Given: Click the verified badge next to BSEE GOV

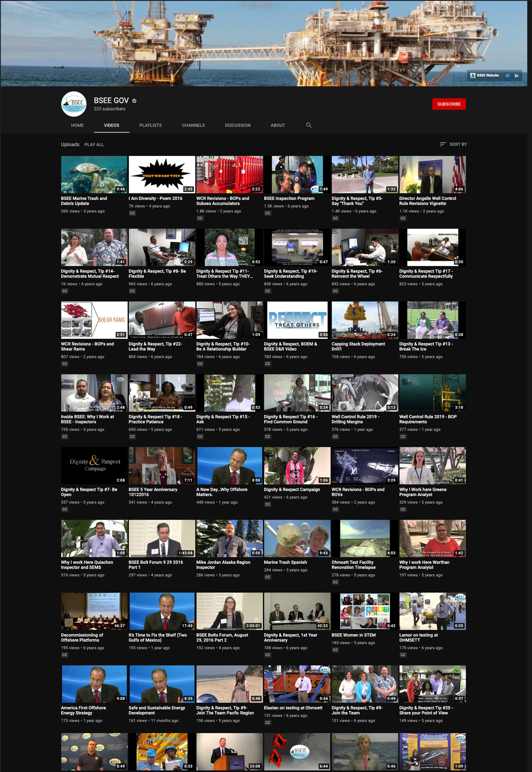Looking at the screenshot, I should pos(134,101).
